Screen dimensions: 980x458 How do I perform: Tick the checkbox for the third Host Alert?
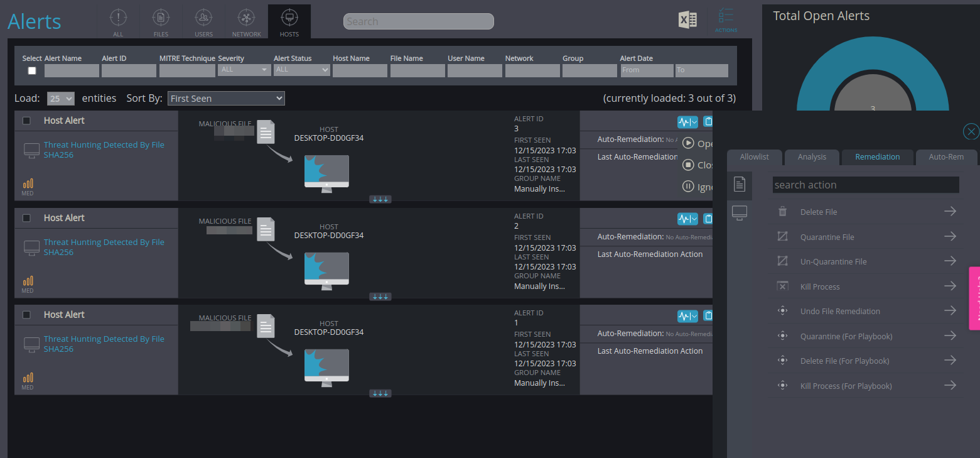click(26, 315)
